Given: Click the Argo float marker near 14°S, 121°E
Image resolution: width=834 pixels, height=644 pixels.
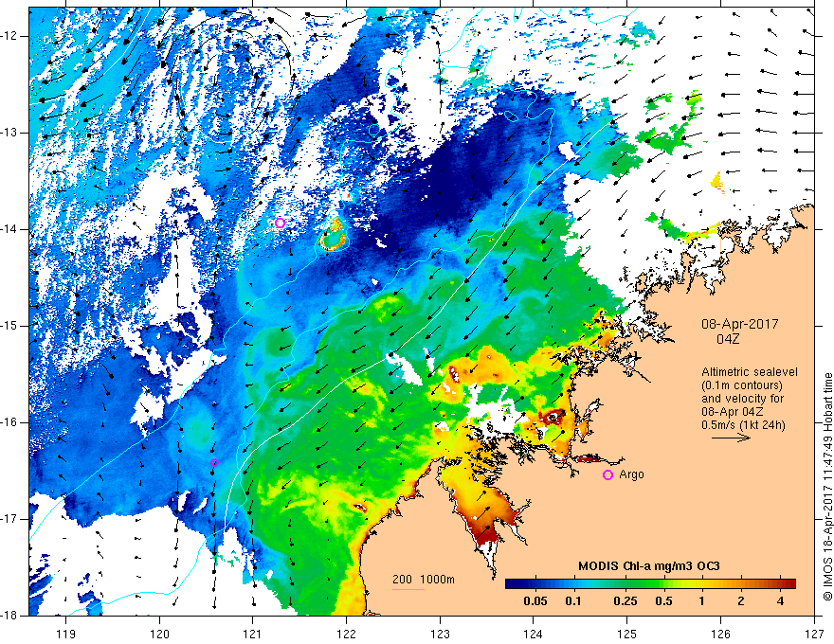Looking at the screenshot, I should (x=280, y=224).
